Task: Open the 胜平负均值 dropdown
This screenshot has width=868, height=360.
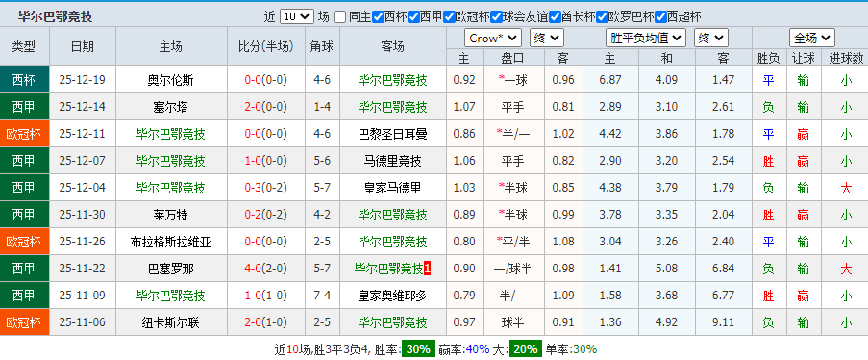Action: pos(646,38)
